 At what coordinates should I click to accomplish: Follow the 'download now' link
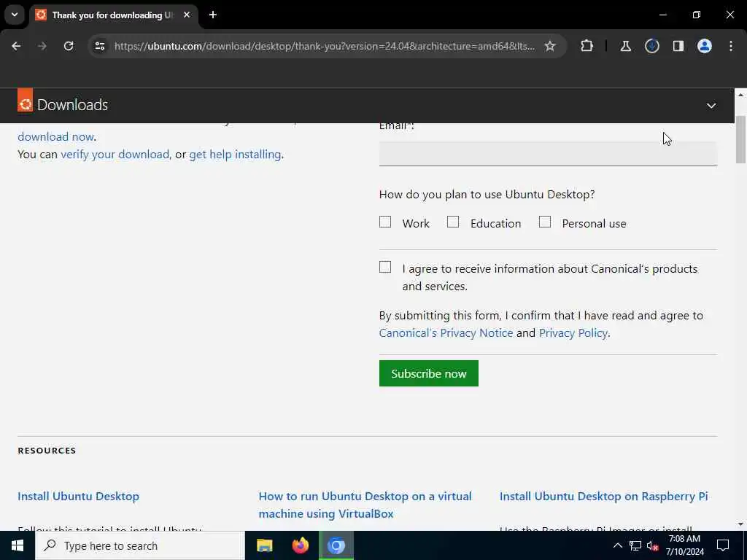point(55,136)
